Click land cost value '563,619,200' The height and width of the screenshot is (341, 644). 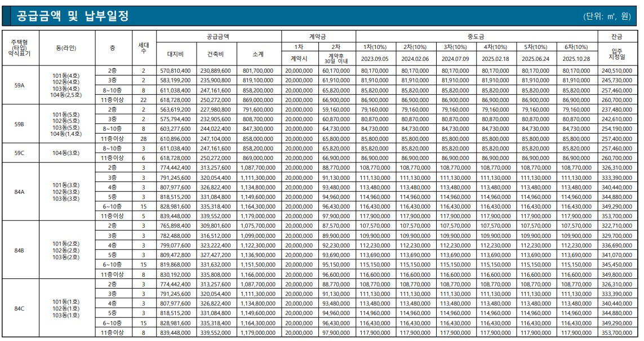pos(175,110)
